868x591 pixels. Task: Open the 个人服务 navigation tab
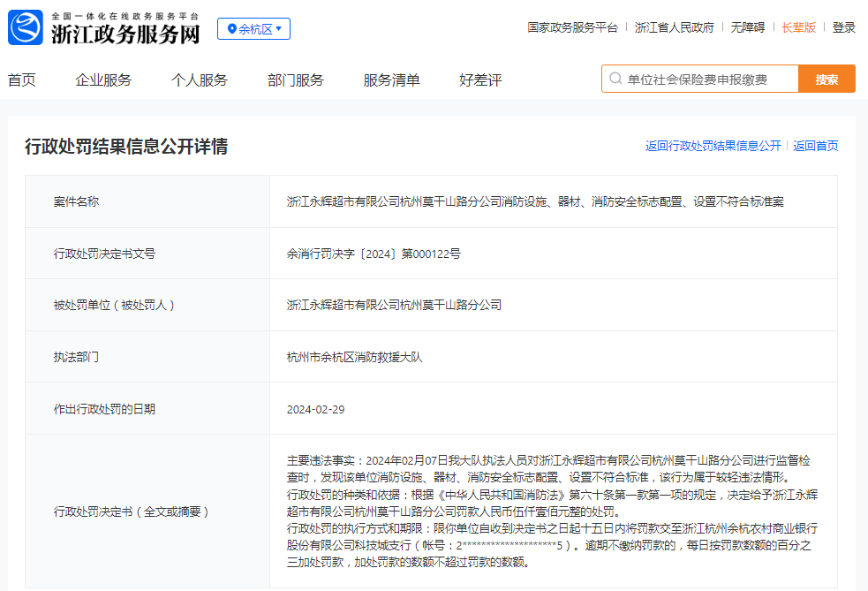pos(200,80)
